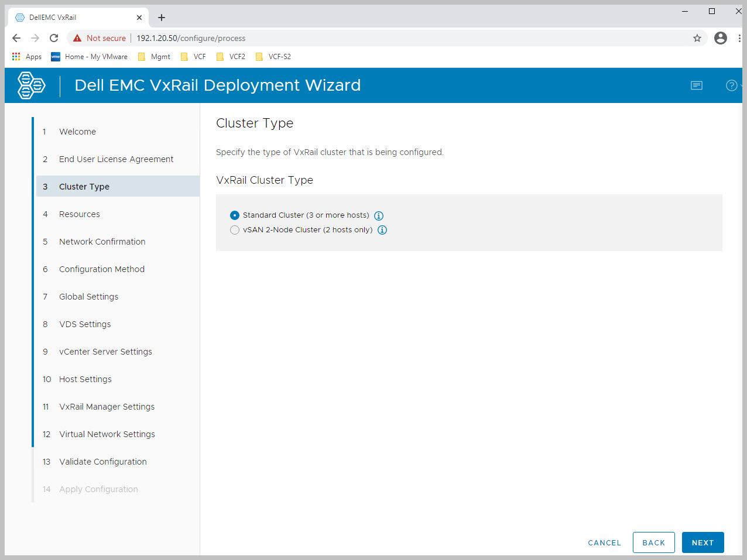Open the Apps grid shortcut in bookmarks bar
The height and width of the screenshot is (560, 747).
pyautogui.click(x=26, y=57)
